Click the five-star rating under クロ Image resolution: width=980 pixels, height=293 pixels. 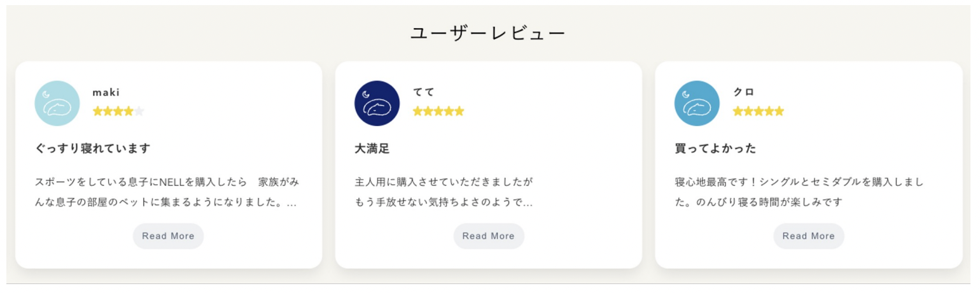tap(758, 111)
